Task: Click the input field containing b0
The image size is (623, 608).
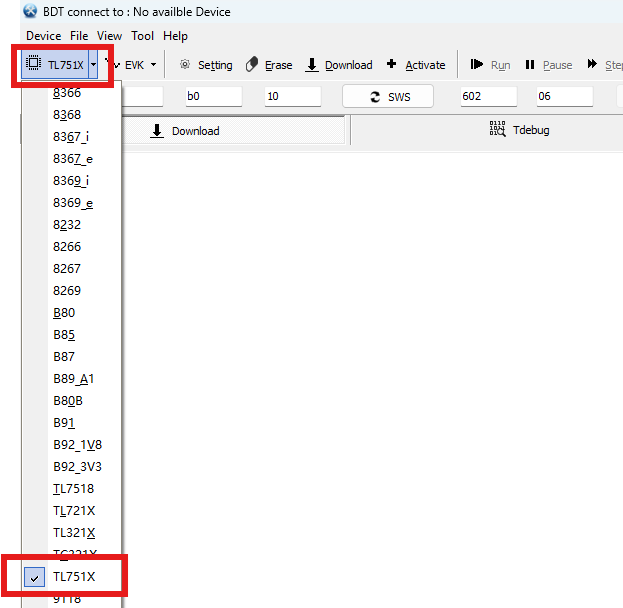Action: pos(214,96)
